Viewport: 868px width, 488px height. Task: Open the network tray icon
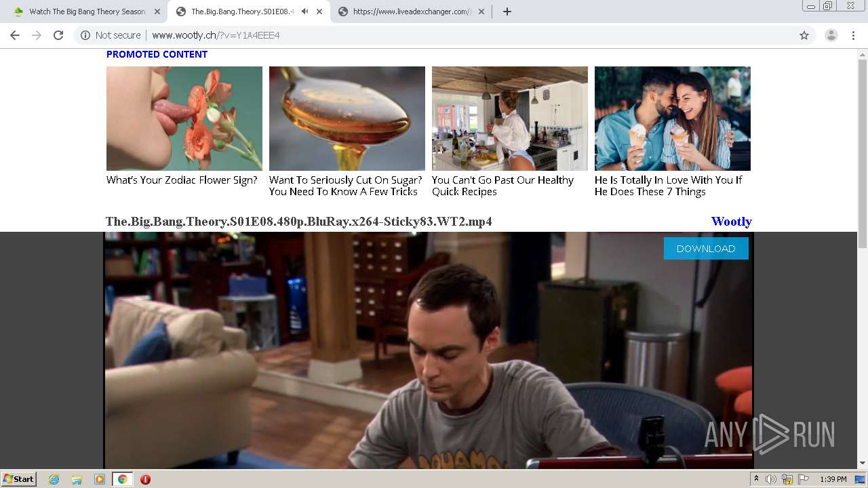coord(787,479)
